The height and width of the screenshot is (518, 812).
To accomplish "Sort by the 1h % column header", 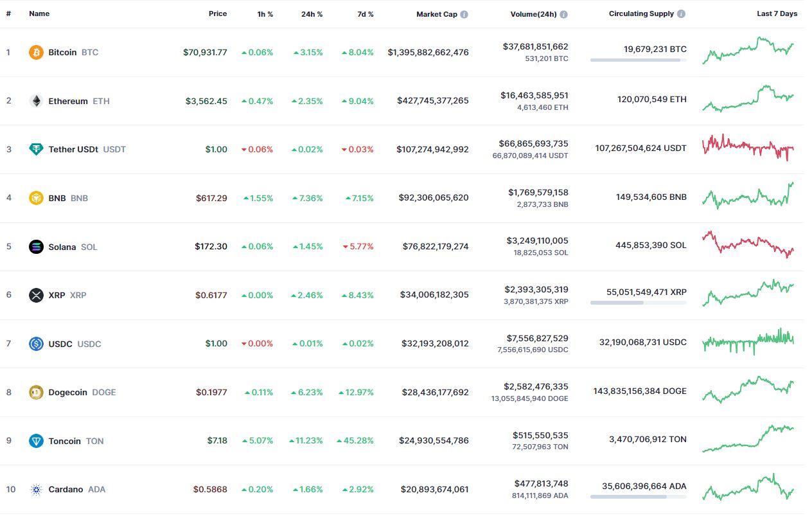I will point(265,13).
